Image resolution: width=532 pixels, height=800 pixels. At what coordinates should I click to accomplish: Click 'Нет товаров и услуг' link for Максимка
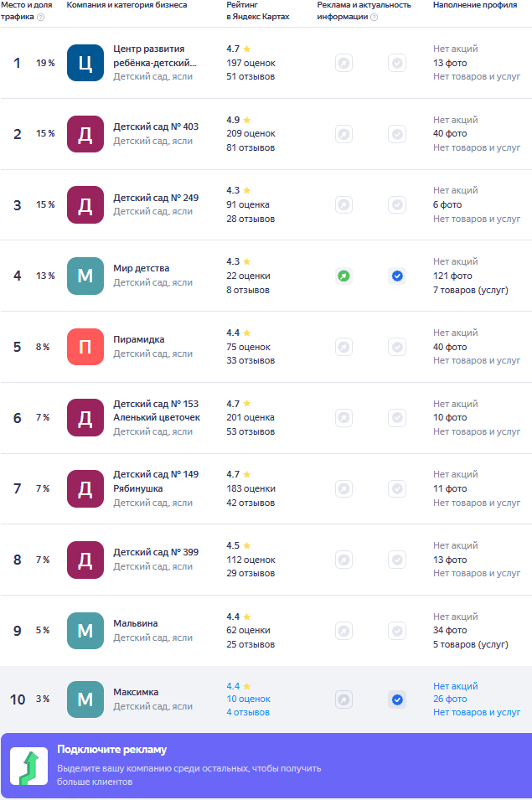tap(477, 712)
